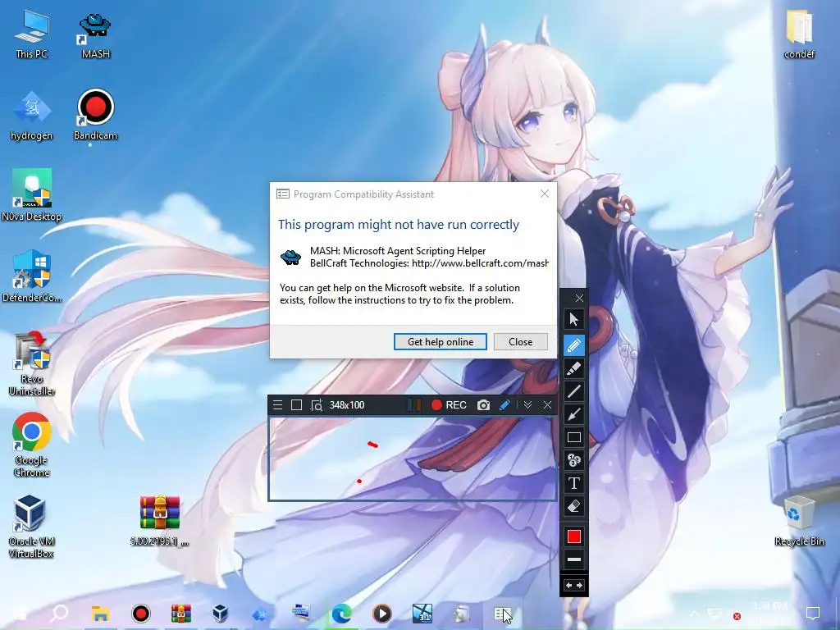Open the red drawing color swatch
The height and width of the screenshot is (630, 840).
point(573,536)
